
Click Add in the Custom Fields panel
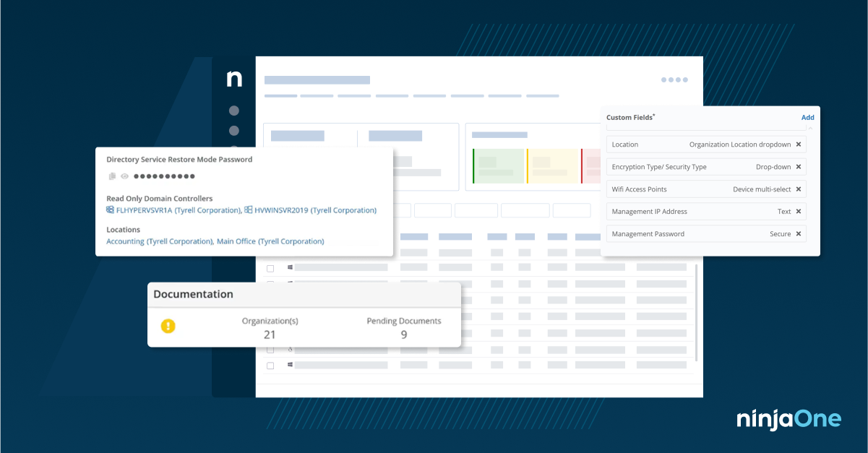(x=807, y=117)
